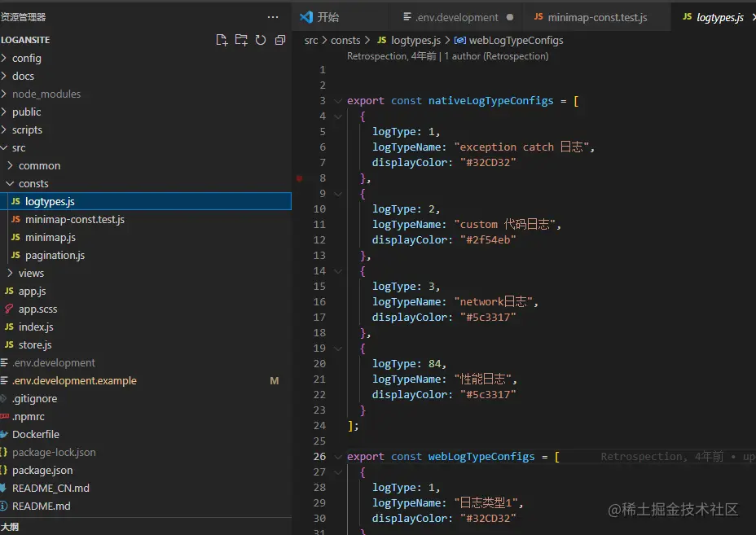Collapse all folders with the collapse icon
The image size is (756, 535).
(280, 40)
